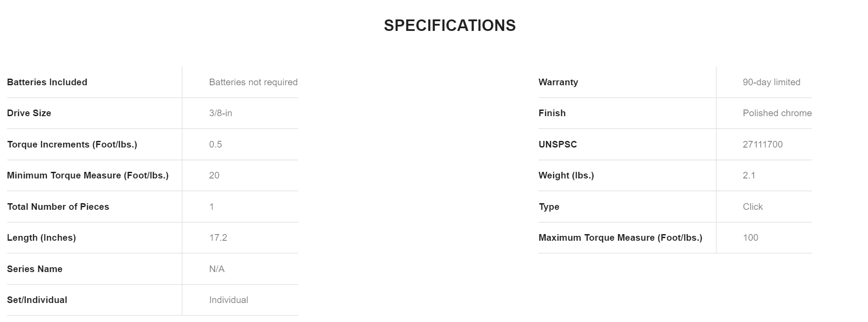The width and height of the screenshot is (868, 322).
Task: Click the Length (Inches) label
Action: (x=41, y=238)
